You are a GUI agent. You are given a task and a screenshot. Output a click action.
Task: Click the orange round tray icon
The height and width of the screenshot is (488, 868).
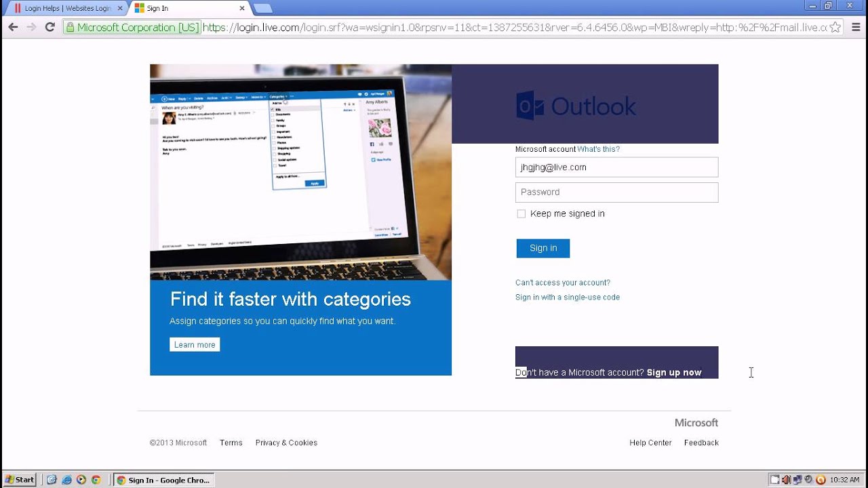(x=821, y=480)
